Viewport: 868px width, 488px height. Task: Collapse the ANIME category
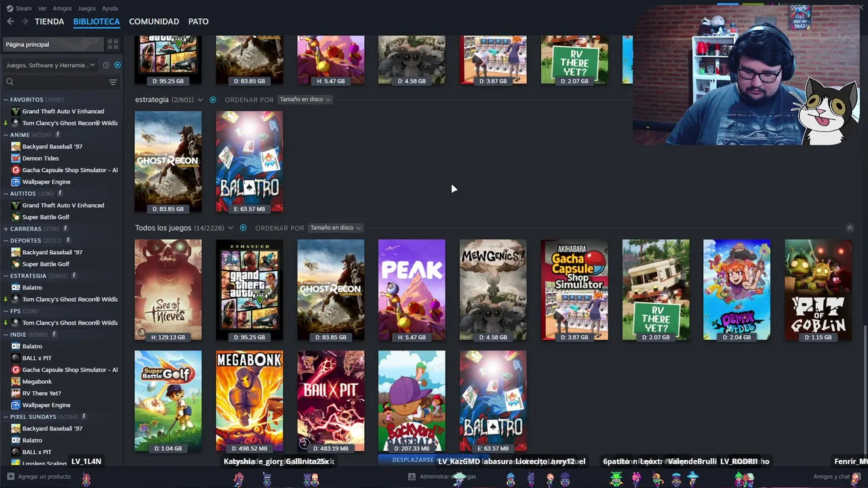coord(5,135)
